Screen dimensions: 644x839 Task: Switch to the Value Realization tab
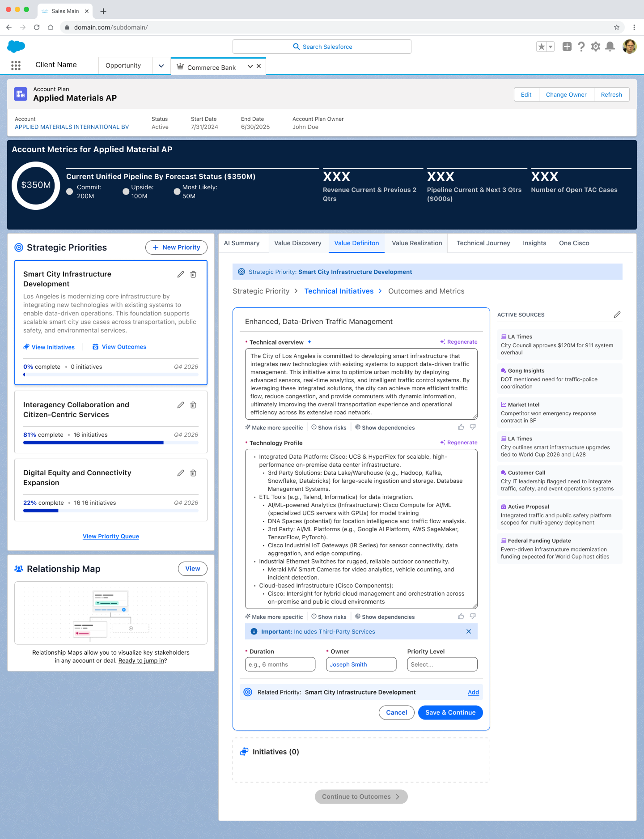pyautogui.click(x=417, y=243)
